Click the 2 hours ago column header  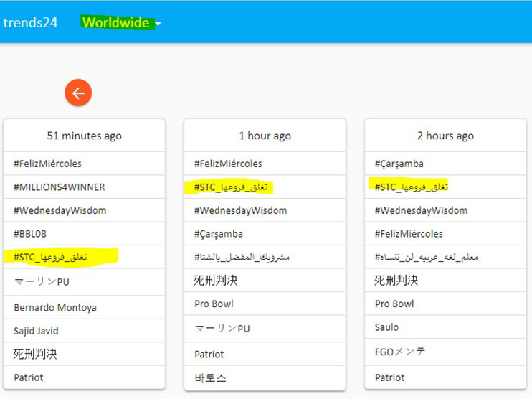pyautogui.click(x=445, y=136)
